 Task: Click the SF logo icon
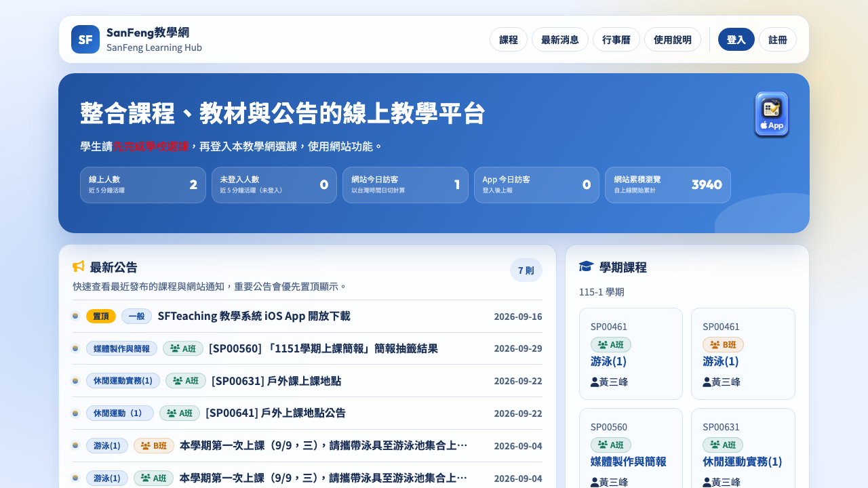coord(85,39)
